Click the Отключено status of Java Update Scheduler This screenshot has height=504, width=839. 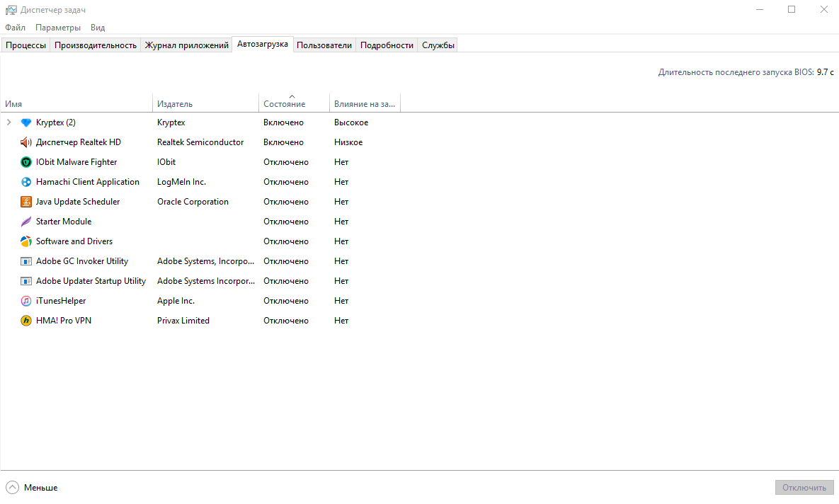click(286, 202)
